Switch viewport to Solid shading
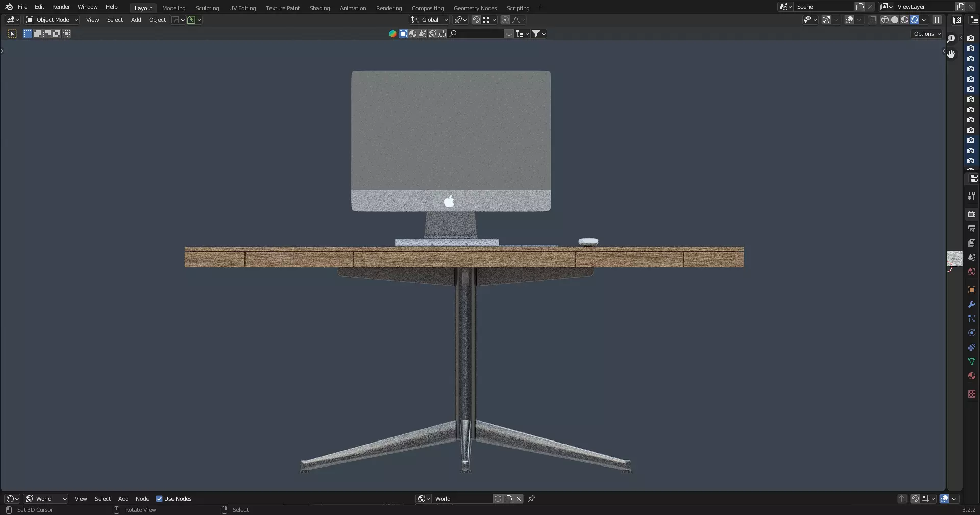This screenshot has width=980, height=515. point(895,20)
